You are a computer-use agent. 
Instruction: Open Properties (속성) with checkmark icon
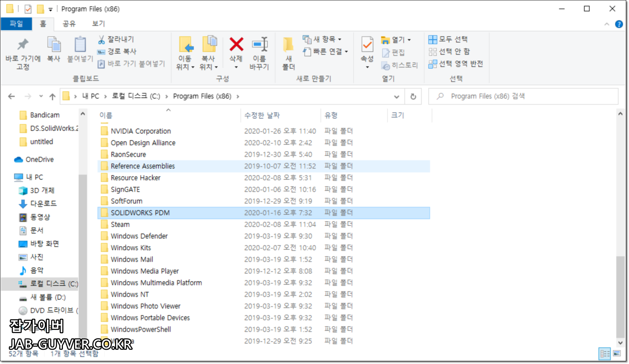(x=367, y=44)
